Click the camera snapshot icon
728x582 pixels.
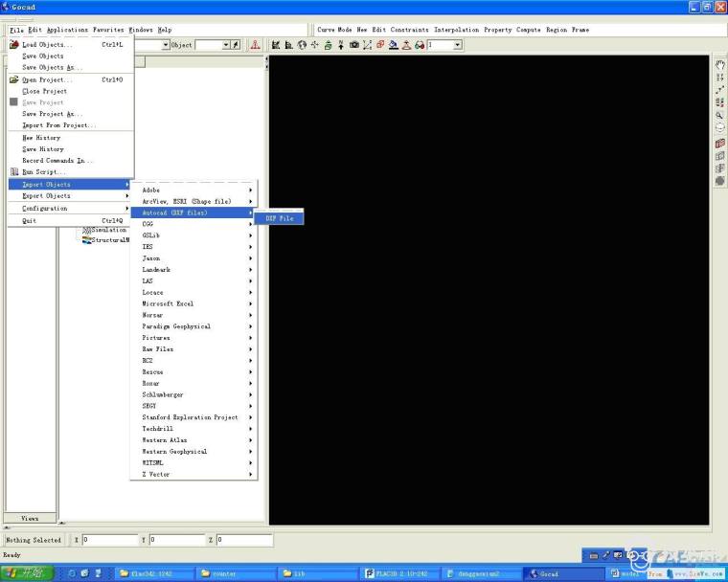click(x=353, y=45)
